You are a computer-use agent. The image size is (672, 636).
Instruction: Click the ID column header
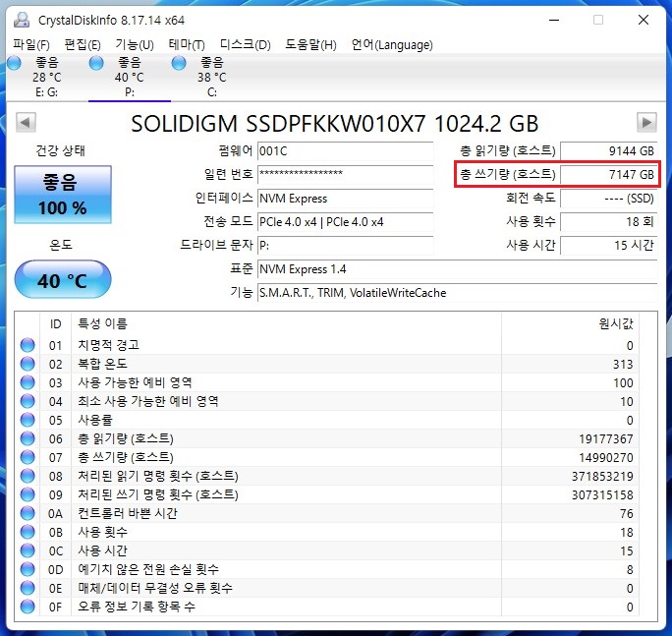tap(55, 323)
